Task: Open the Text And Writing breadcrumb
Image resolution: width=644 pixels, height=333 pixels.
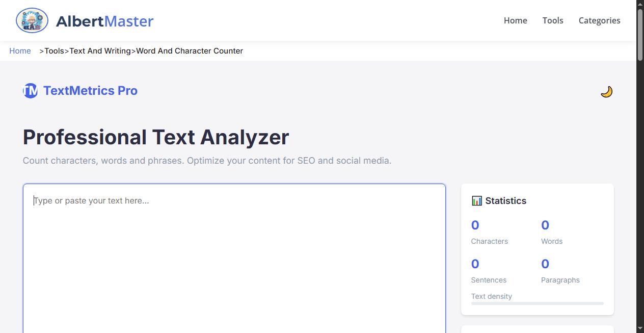Action: point(100,50)
